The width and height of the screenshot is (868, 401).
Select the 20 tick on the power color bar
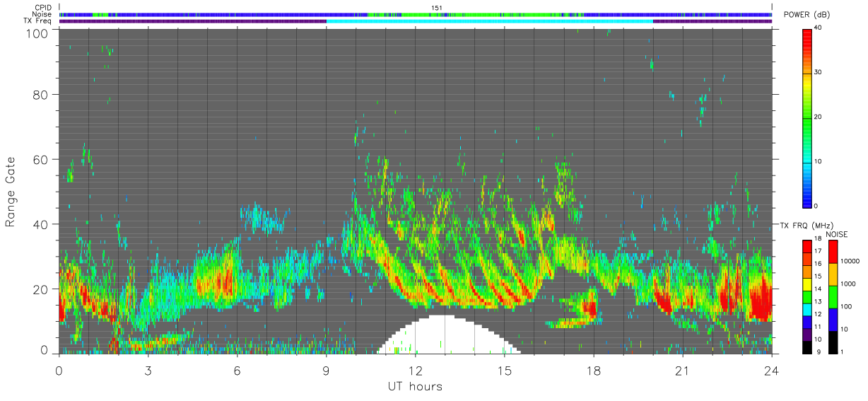point(819,117)
